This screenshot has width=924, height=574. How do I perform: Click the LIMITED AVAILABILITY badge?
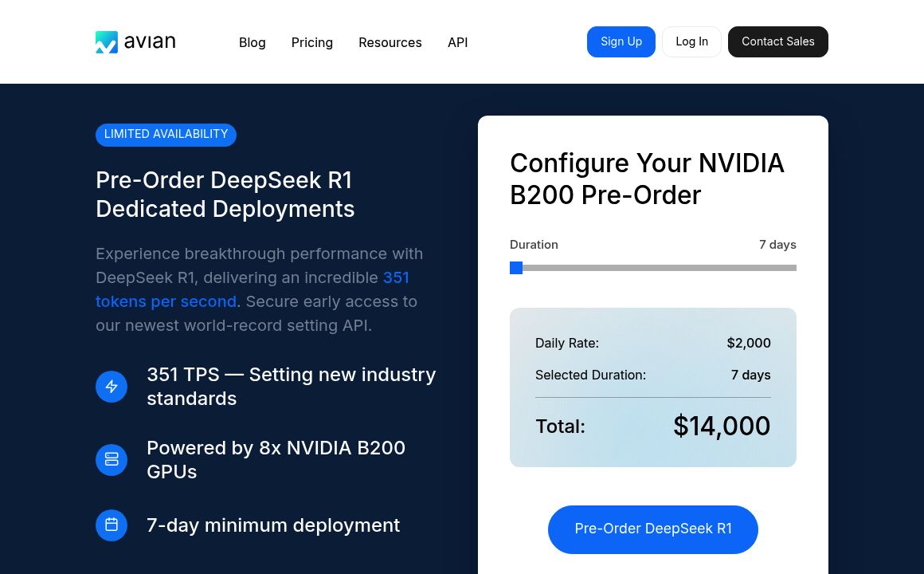click(166, 135)
